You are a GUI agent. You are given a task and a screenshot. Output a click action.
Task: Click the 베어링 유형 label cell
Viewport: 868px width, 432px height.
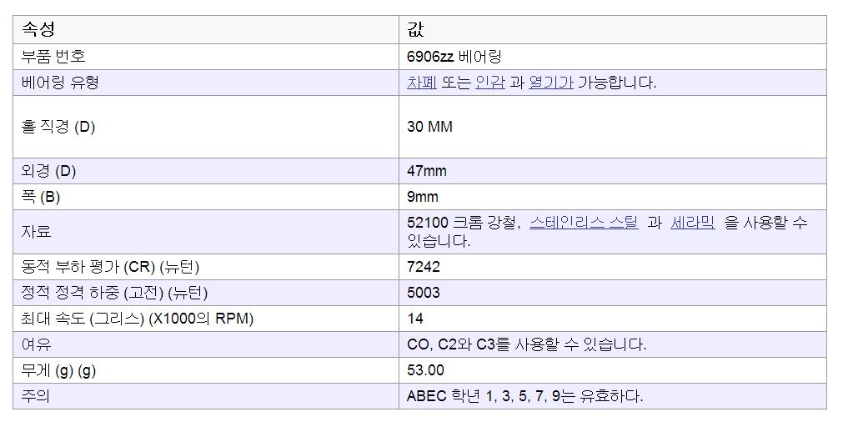[x=206, y=83]
